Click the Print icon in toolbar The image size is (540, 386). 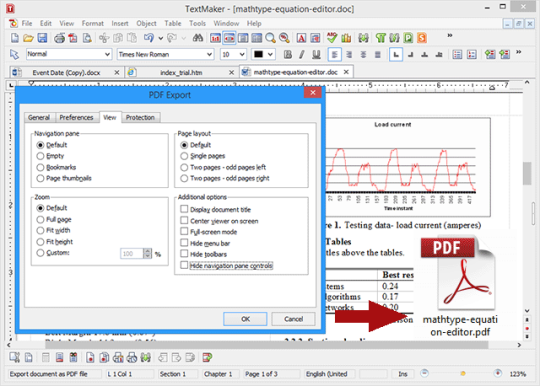point(59,38)
